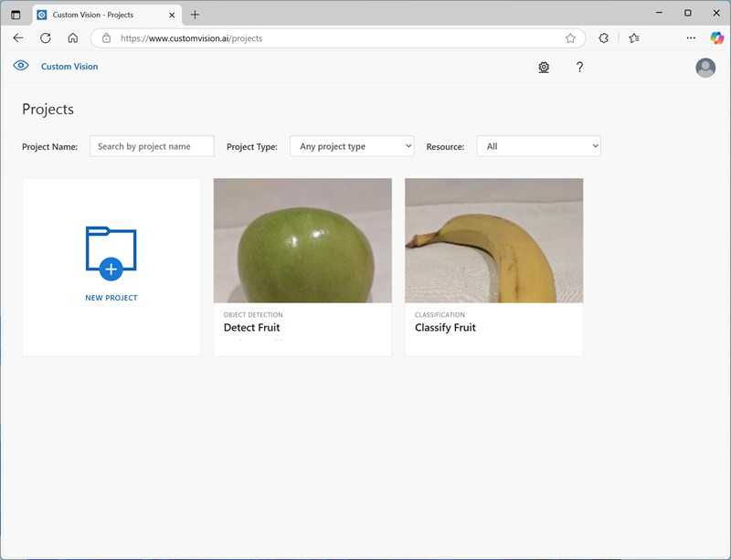Refresh the projects page
This screenshot has height=560, width=731.
tap(45, 38)
